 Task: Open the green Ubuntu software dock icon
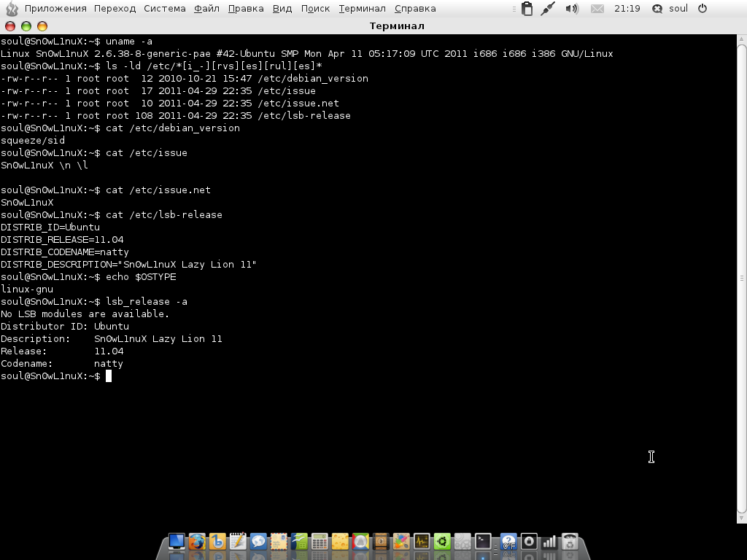tap(443, 542)
